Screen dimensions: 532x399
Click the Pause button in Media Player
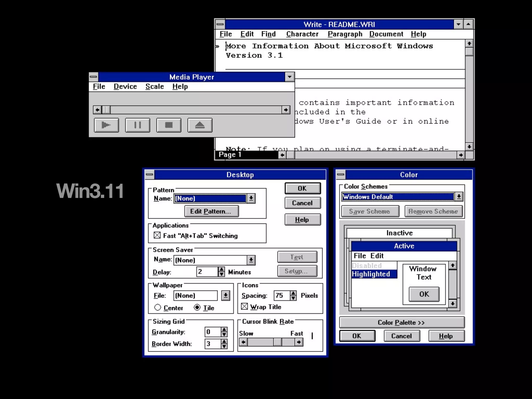(137, 125)
